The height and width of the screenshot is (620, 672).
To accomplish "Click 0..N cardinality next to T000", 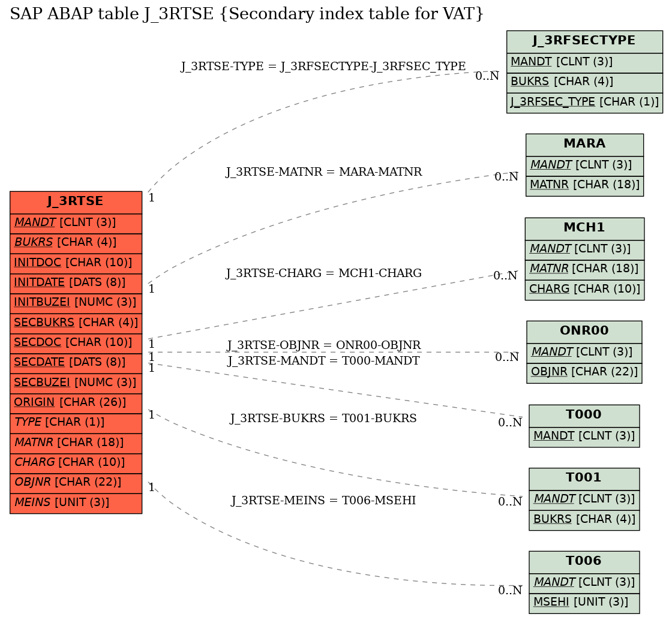I will pyautogui.click(x=510, y=423).
